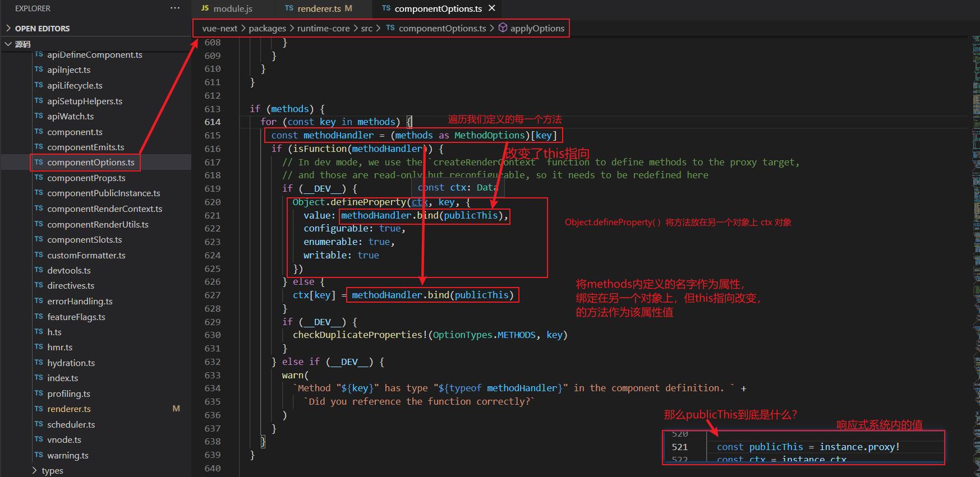Click methodHandler on line 615

tap(338, 135)
